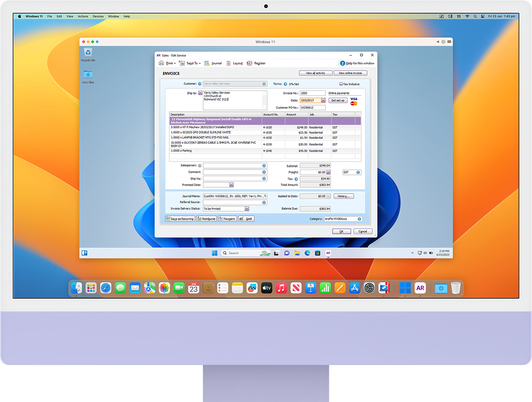Open the Promised Date calendar dropdown
Image resolution: width=532 pixels, height=402 pixels.
tap(231, 185)
